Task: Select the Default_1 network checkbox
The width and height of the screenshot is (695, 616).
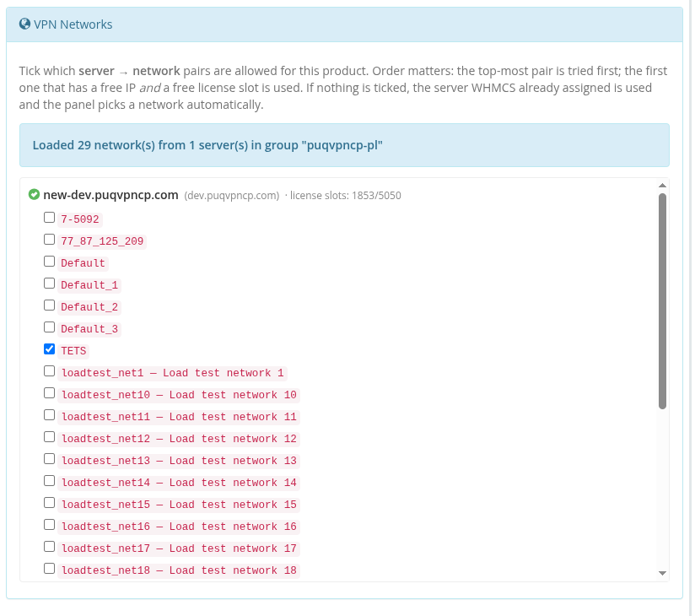Action: point(50,284)
